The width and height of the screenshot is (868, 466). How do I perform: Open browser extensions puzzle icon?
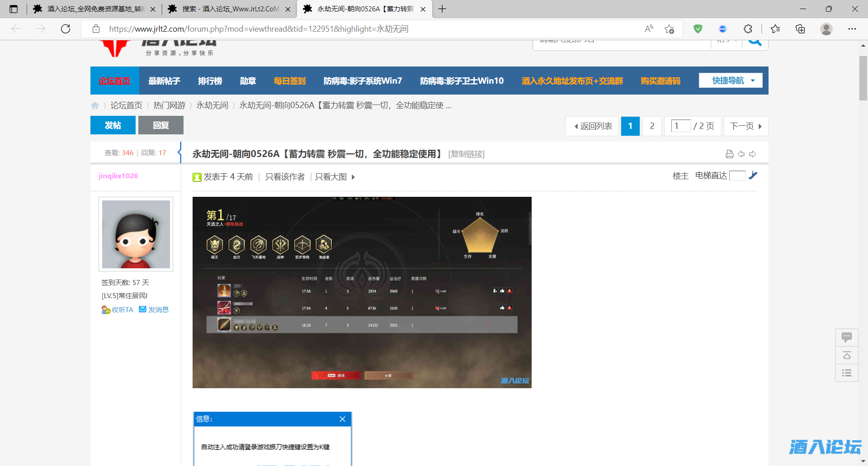coord(748,29)
